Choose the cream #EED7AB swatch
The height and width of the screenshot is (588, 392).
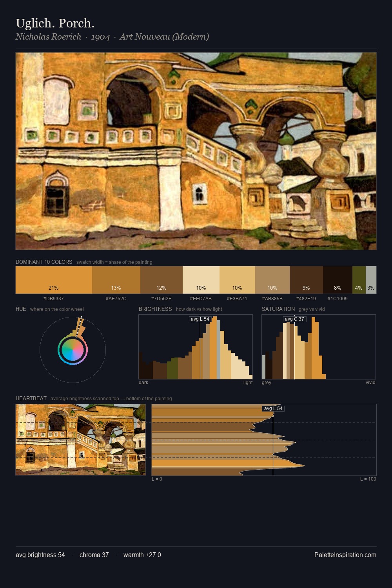click(201, 280)
